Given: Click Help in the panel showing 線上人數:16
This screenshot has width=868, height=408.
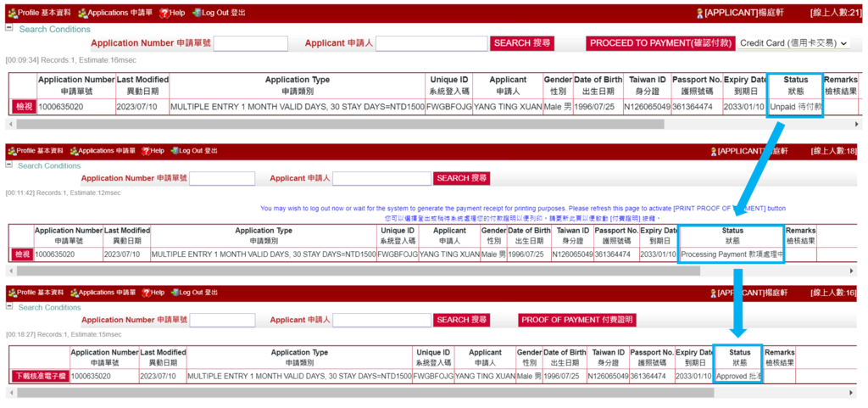Looking at the screenshot, I should pos(153,293).
